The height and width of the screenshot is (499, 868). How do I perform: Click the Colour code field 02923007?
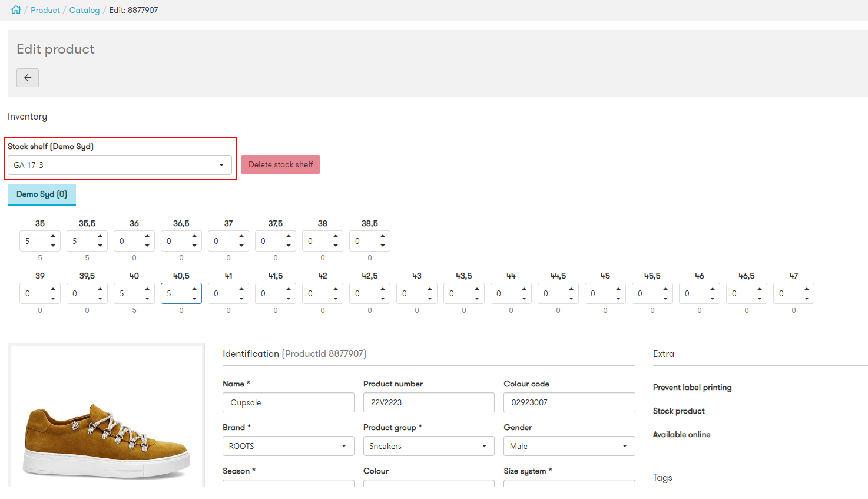point(569,402)
